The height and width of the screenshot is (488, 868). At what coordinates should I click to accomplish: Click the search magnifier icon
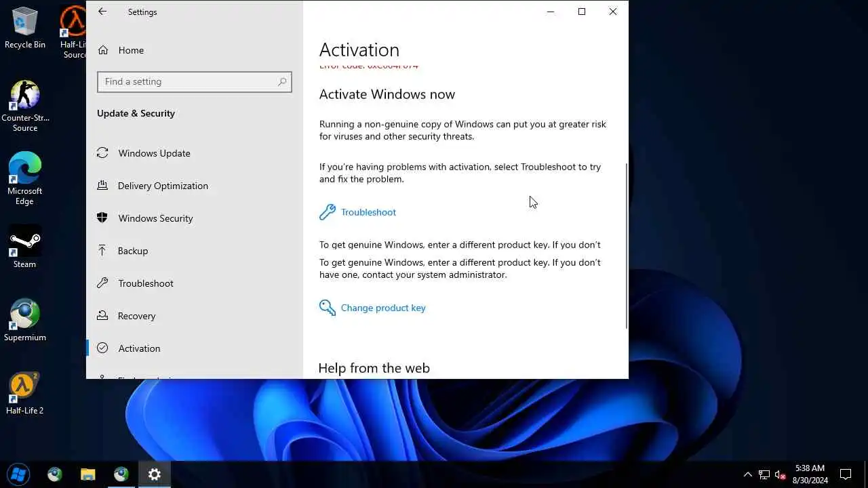[x=282, y=81]
